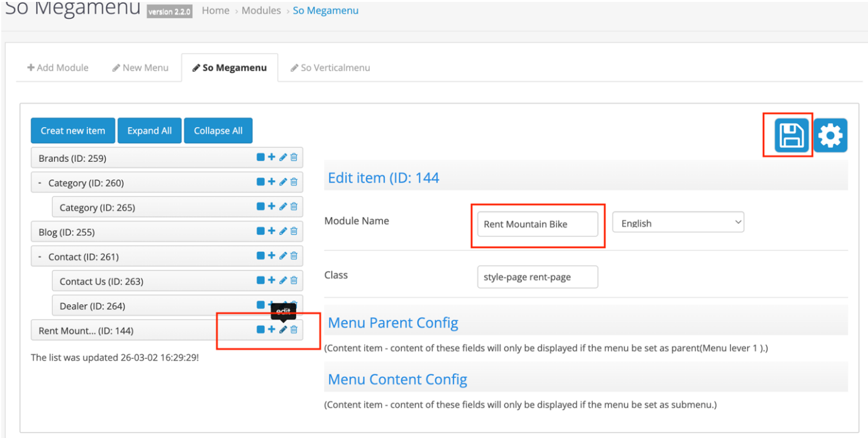Image resolution: width=868 pixels, height=438 pixels.
Task: Add sub-item with plus icon on Category (ID: 265)
Action: [x=272, y=206]
